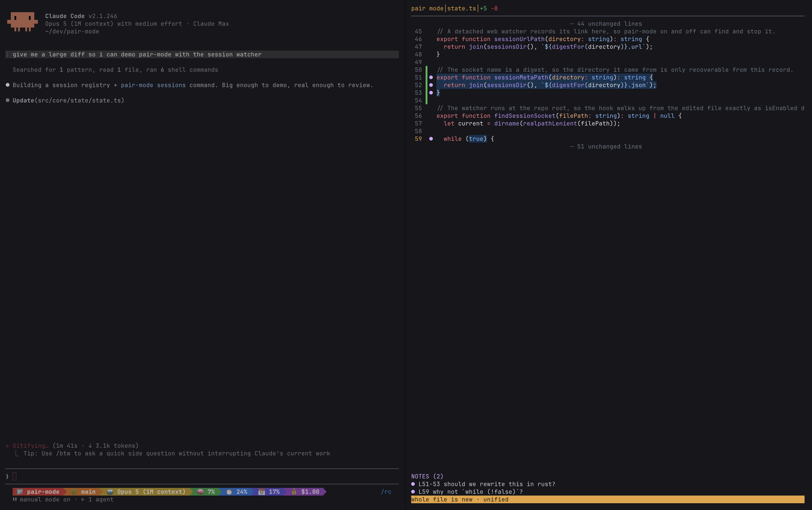Click the prompt input field cursor

[x=14, y=476]
